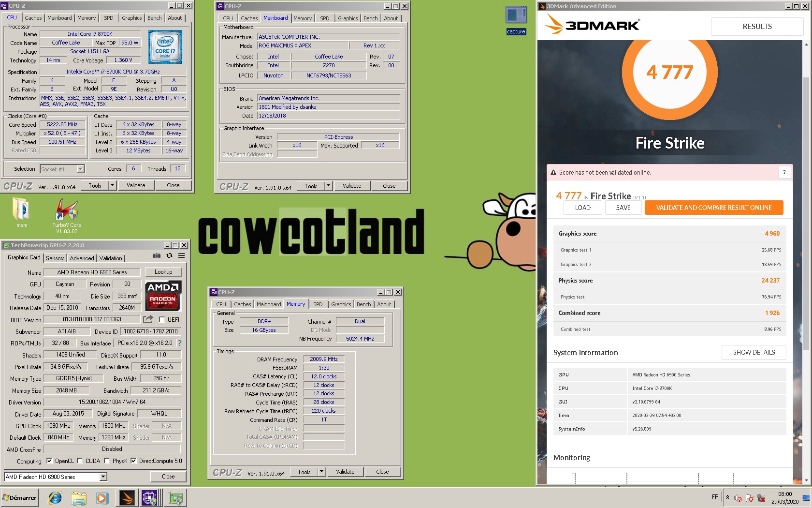This screenshot has height=508, width=812.
Task: Click the Physics score row showing 24 237
Action: click(669, 281)
